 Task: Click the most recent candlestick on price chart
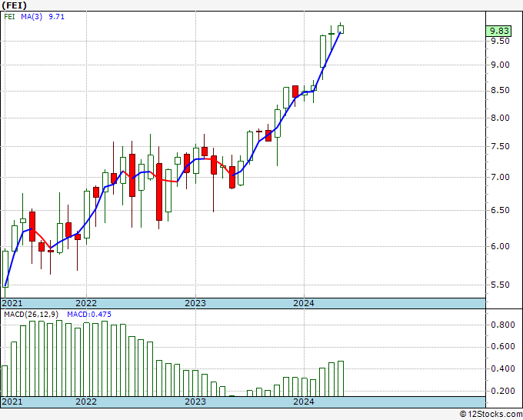point(341,29)
